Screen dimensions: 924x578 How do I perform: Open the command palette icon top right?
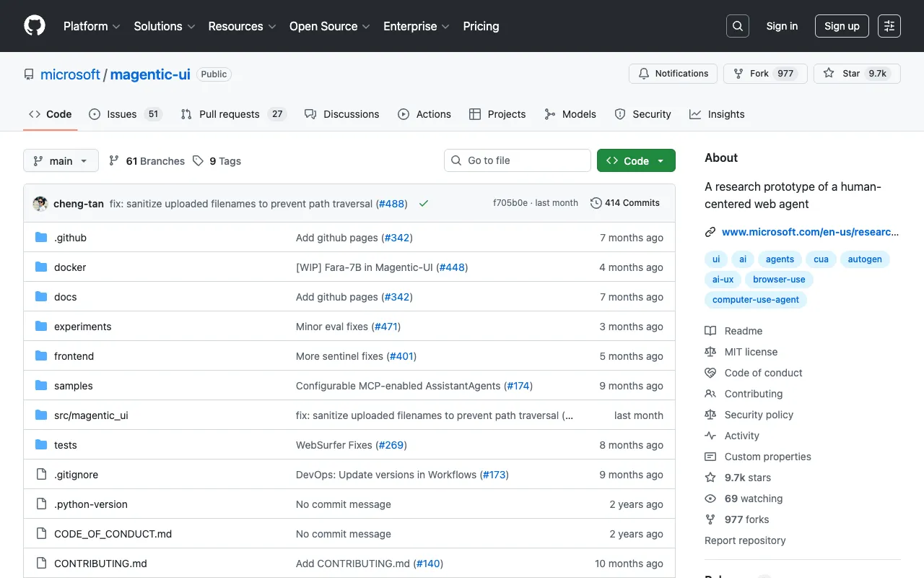coord(889,26)
